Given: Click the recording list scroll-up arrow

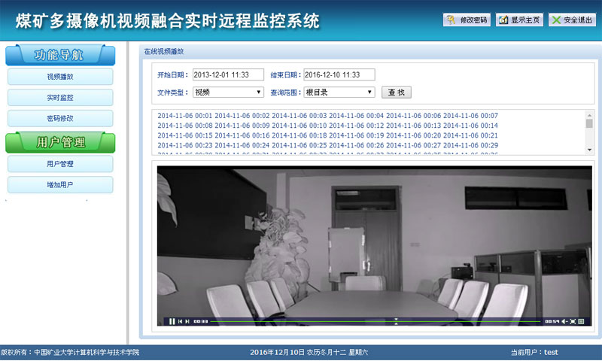Looking at the screenshot, I should (589, 114).
